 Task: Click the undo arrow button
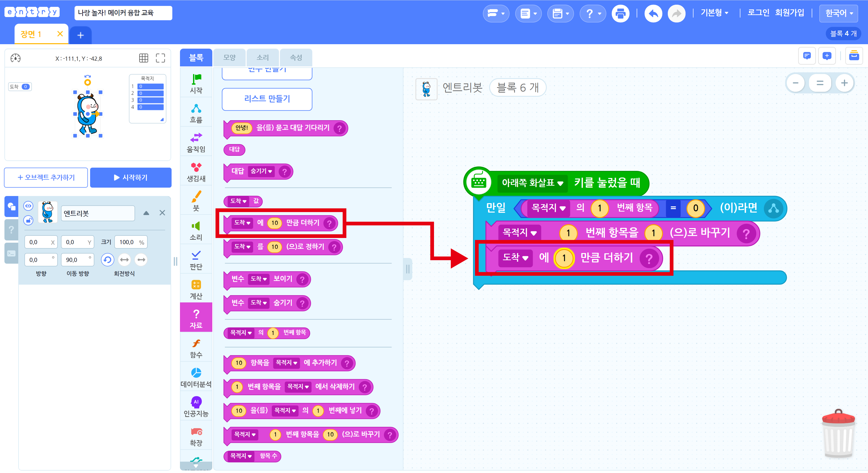pyautogui.click(x=653, y=14)
